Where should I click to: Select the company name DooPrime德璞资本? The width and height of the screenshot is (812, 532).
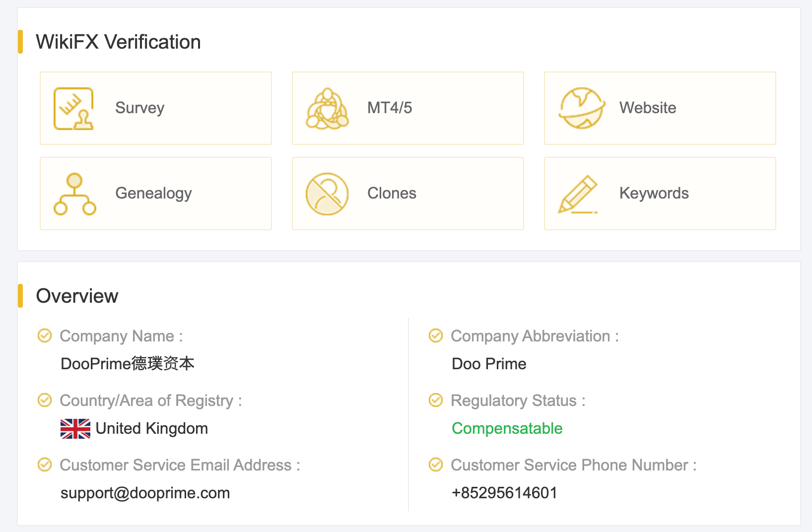[127, 364]
